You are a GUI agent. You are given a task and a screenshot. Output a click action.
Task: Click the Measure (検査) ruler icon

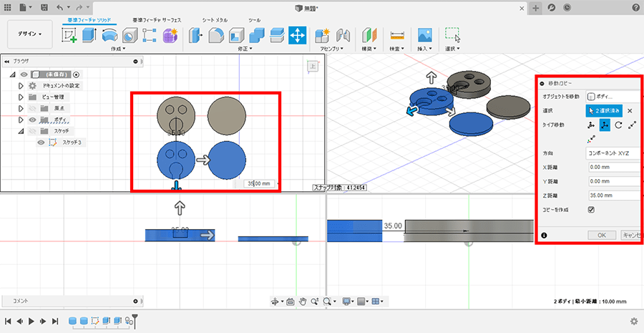tap(398, 35)
